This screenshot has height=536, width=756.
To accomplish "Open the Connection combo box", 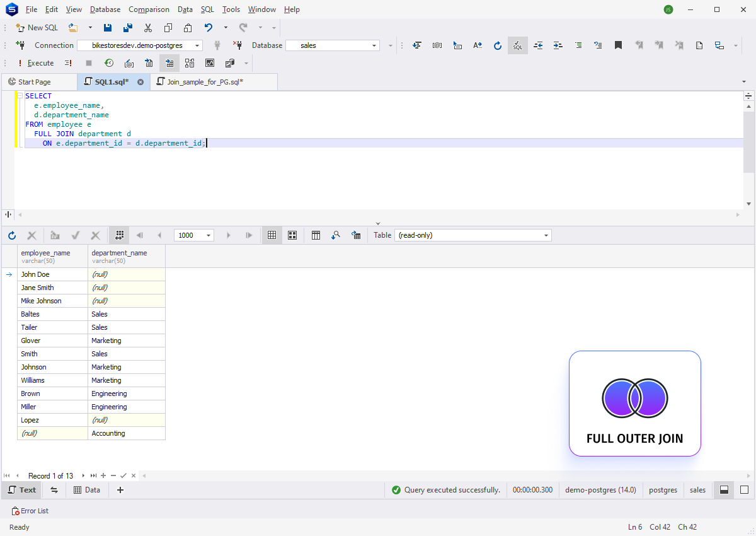I will point(140,45).
